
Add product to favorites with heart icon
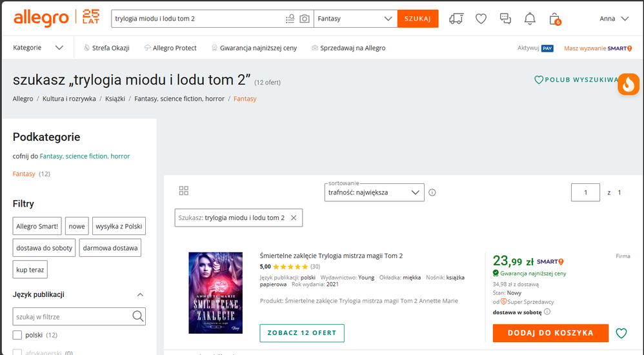click(x=621, y=333)
